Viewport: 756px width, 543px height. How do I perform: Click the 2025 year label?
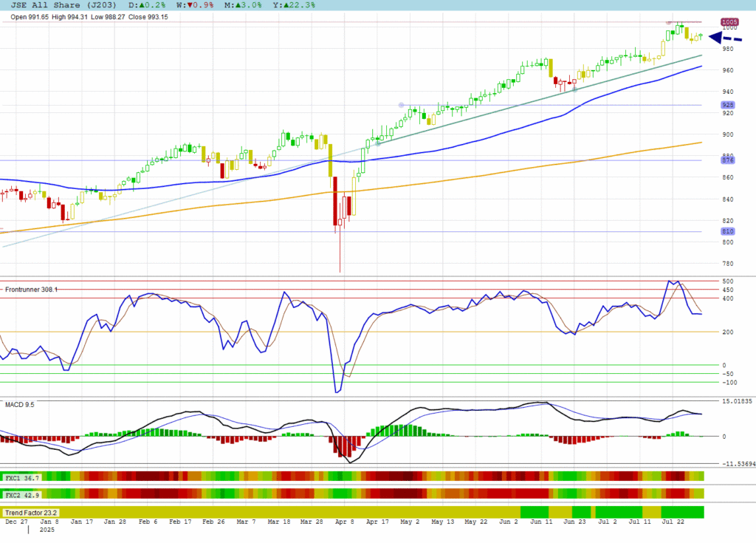click(47, 530)
